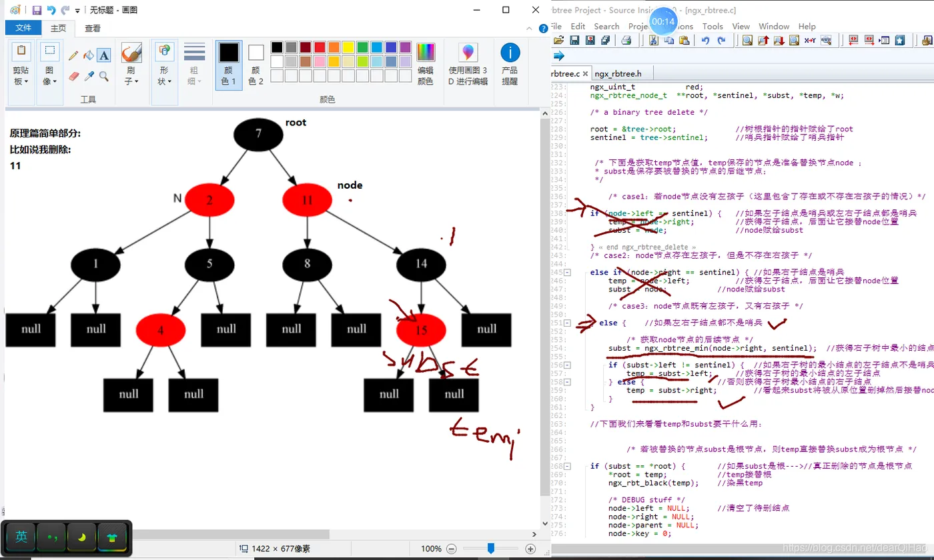Viewport: 934px width, 560px height.
Task: Pick the yellow color swatch
Action: 348,47
